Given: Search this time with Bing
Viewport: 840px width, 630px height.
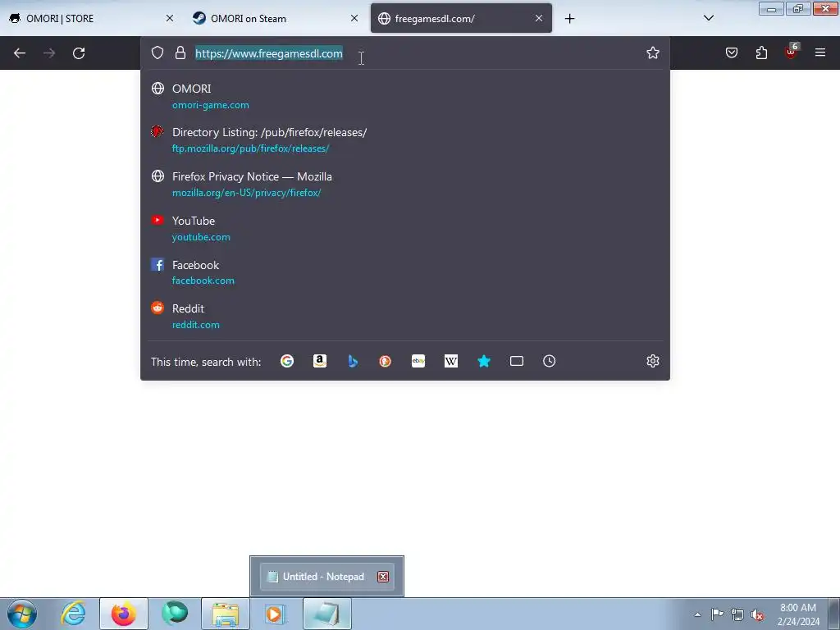Looking at the screenshot, I should [353, 361].
